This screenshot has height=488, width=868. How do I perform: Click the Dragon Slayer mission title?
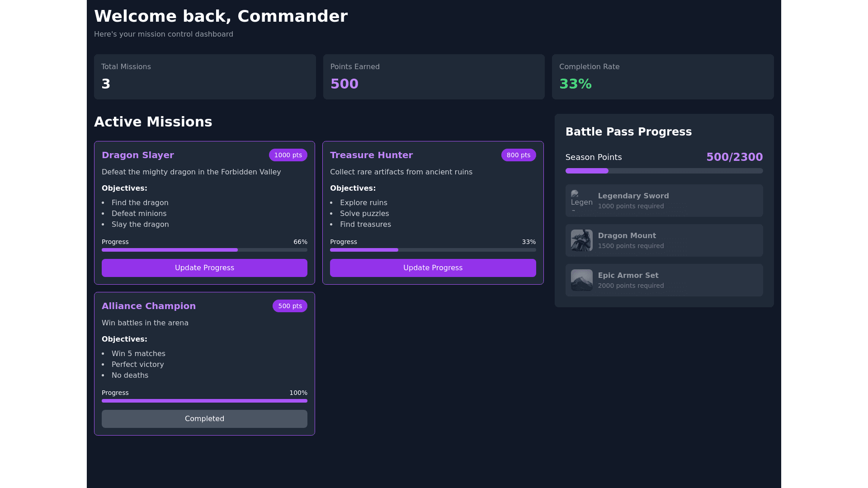pyautogui.click(x=138, y=155)
